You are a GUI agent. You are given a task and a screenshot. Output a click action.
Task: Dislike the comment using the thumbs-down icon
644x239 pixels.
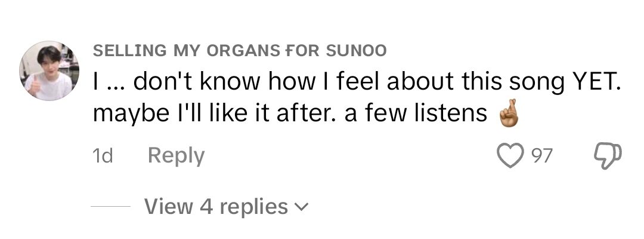coord(608,157)
